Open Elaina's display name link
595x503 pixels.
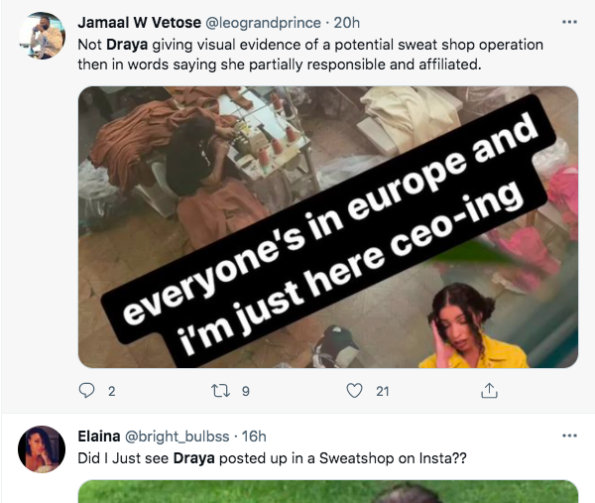click(x=99, y=436)
